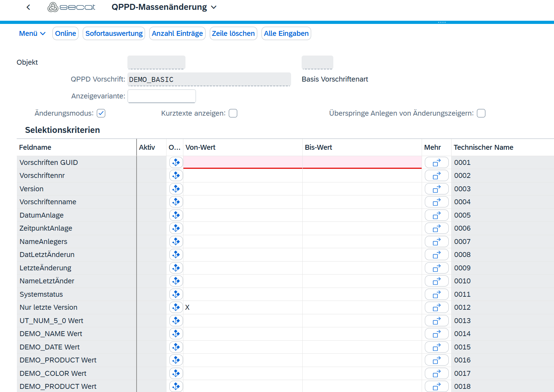Click the Mehr icon for Nur letzte Version
Viewport: 554px width, 392px height.
[436, 307]
